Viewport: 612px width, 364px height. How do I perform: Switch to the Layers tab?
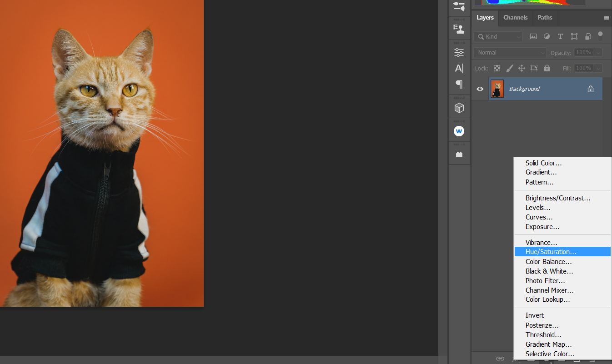[485, 18]
